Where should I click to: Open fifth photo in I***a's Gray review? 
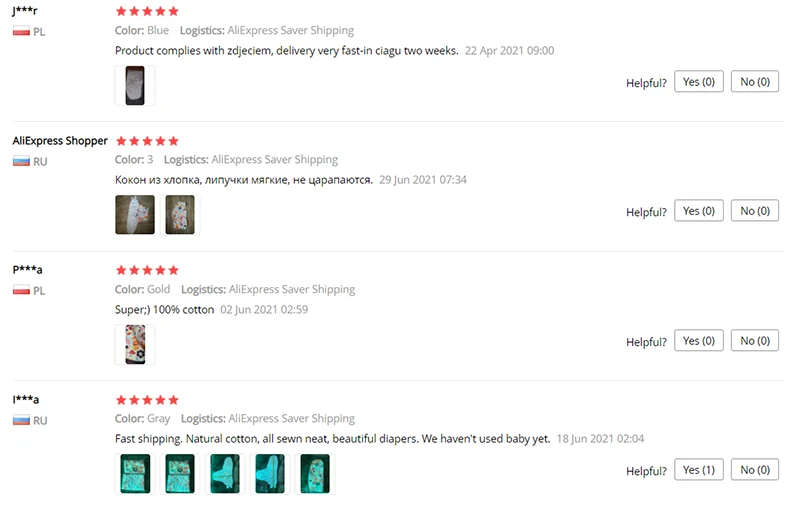315,474
